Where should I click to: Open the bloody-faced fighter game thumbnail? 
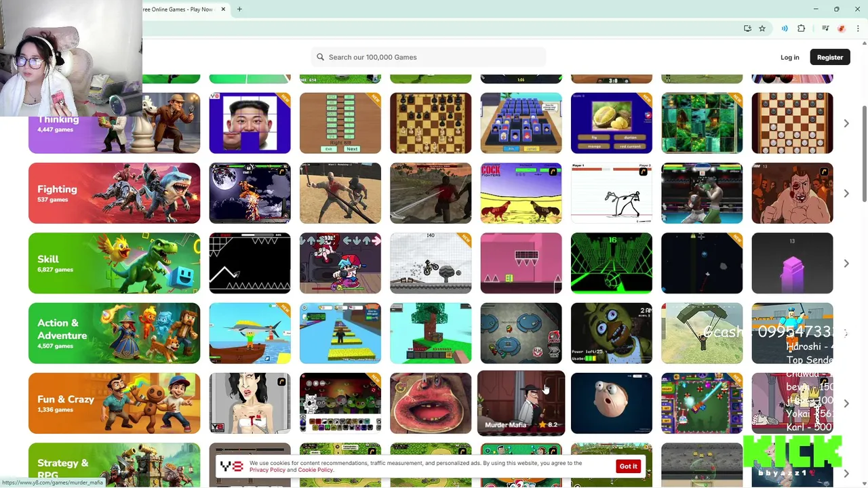pos(792,193)
